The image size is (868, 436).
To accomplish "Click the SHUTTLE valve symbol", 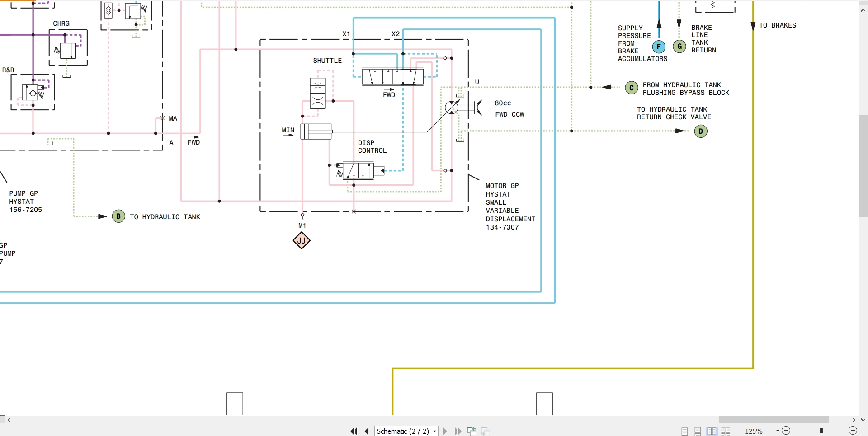I will [318, 94].
